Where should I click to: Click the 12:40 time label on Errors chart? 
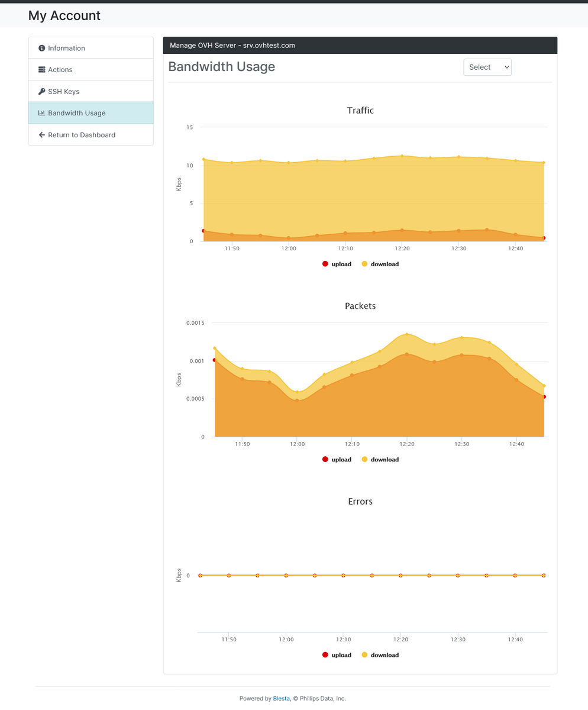(515, 640)
